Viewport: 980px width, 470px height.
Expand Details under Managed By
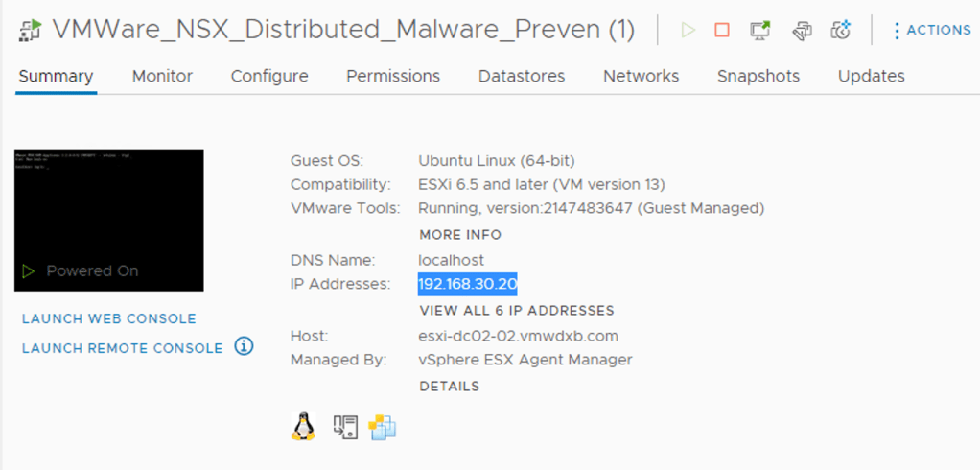tap(449, 386)
